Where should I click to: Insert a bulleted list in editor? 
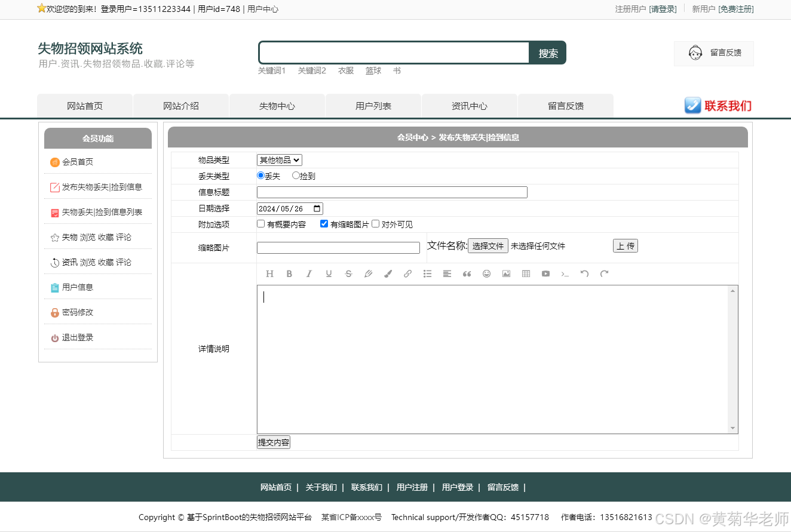click(x=427, y=273)
